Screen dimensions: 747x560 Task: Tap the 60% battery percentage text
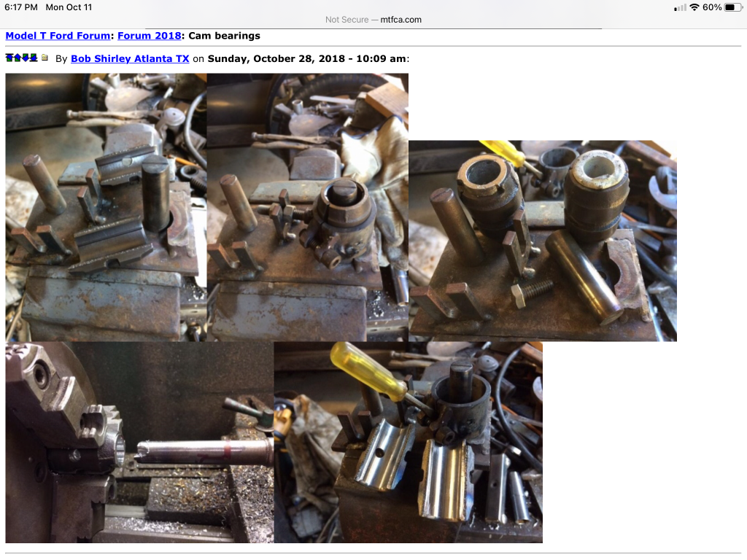712,7
